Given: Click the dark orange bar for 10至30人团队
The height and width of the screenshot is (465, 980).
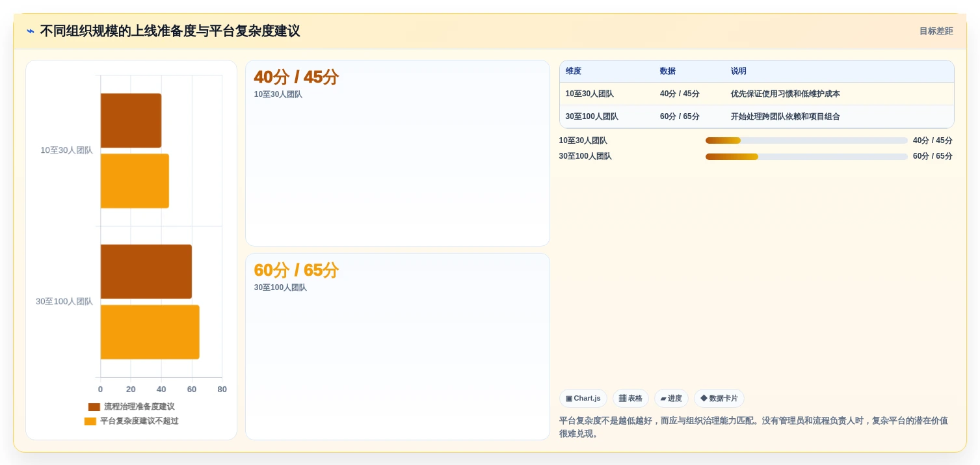Looking at the screenshot, I should tap(131, 120).
